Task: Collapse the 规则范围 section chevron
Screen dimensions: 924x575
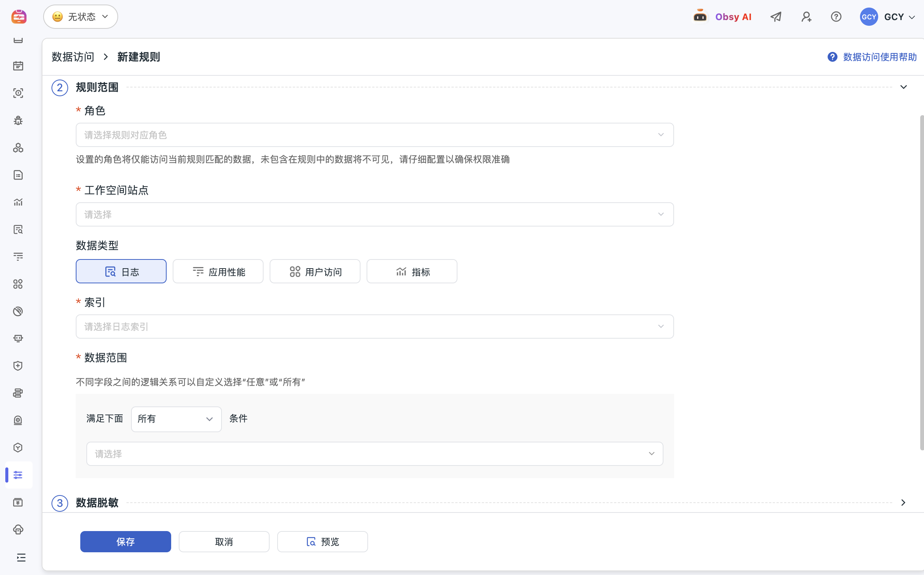Action: point(904,87)
